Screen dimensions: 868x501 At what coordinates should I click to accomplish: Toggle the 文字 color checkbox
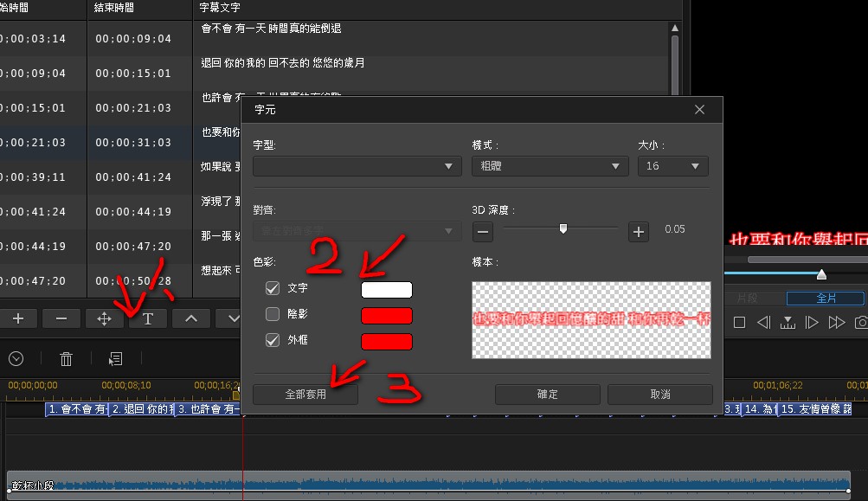coord(273,289)
